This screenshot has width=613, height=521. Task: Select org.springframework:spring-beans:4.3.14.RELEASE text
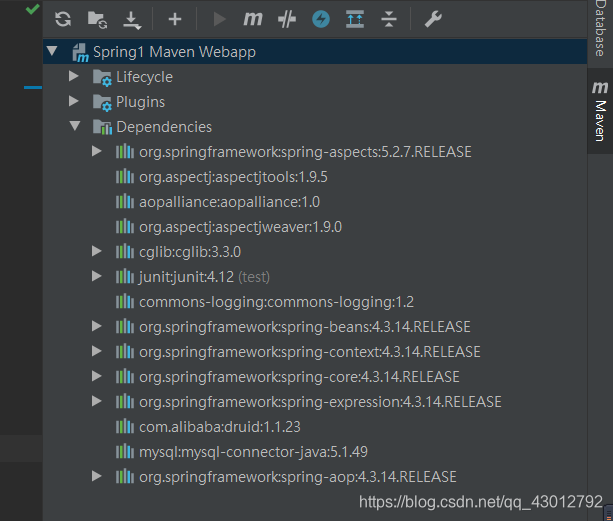tap(305, 327)
